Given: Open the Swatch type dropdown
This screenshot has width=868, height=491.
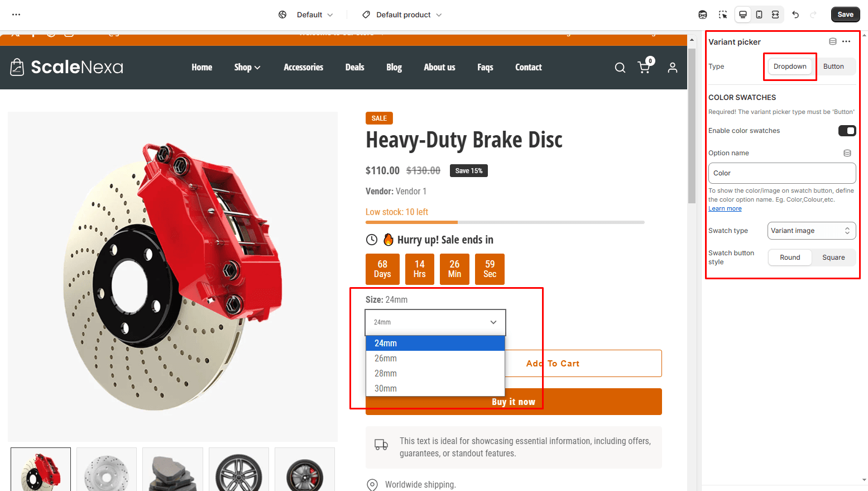Looking at the screenshot, I should click(x=811, y=231).
